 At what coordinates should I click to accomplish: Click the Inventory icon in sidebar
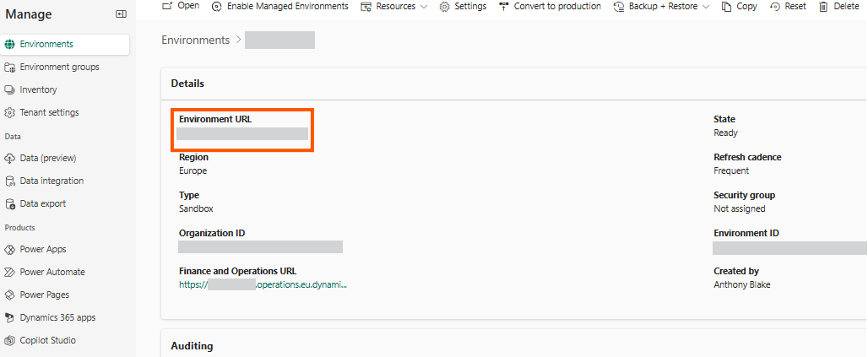click(x=9, y=89)
